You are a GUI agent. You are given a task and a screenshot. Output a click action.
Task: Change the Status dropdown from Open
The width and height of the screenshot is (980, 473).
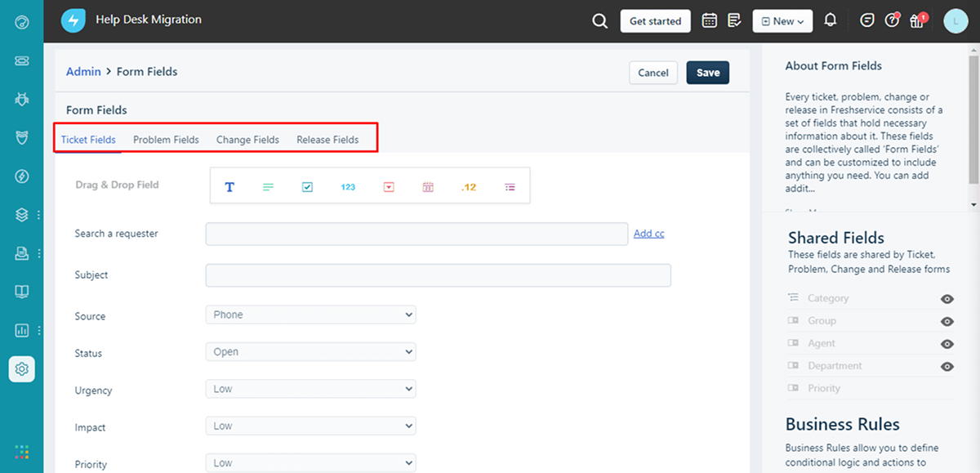(310, 352)
